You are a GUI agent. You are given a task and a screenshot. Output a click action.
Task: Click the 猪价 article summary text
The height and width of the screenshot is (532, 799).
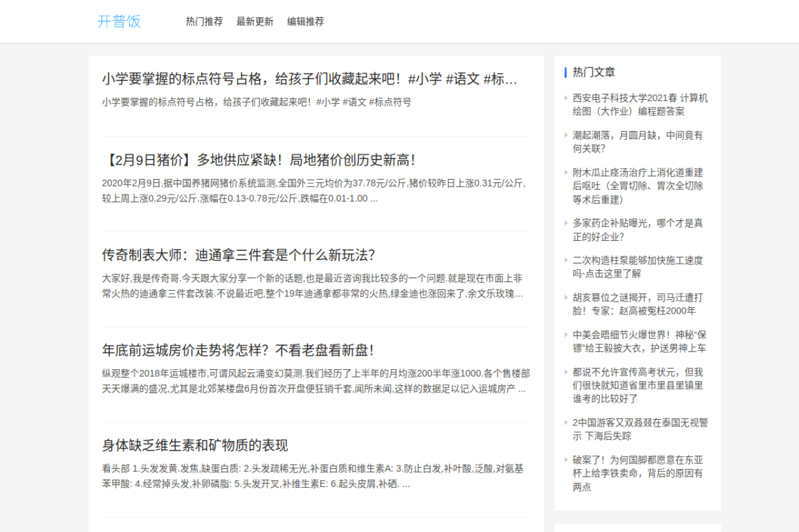pyautogui.click(x=315, y=191)
